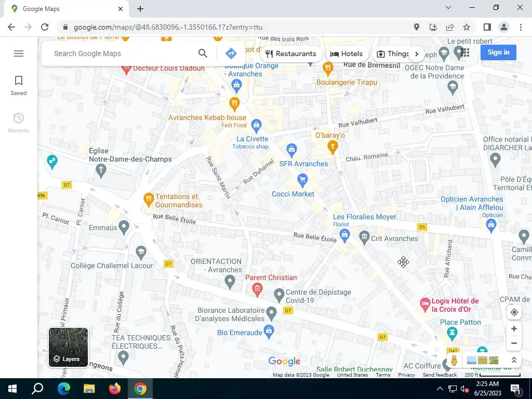Open the Terms link

(x=383, y=375)
